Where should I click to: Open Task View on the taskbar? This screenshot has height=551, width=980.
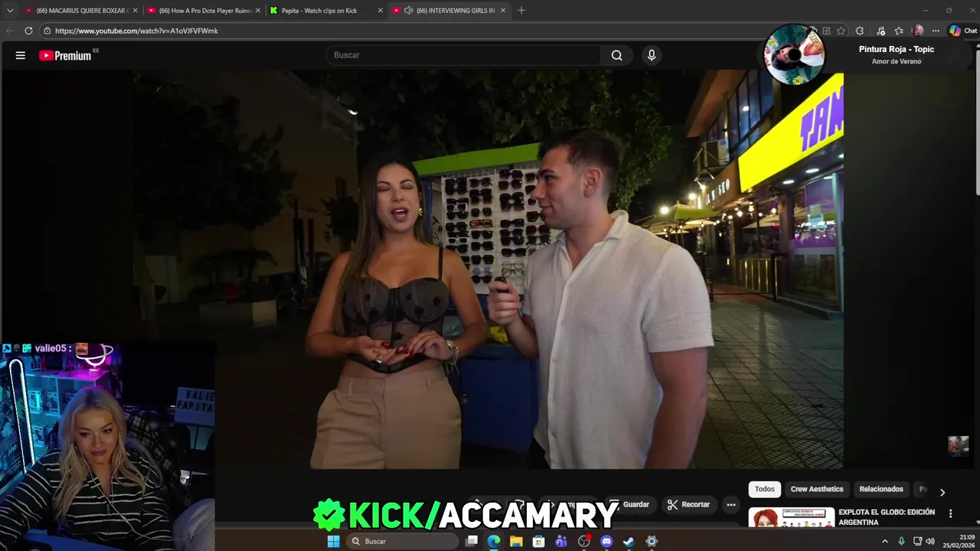(x=472, y=541)
